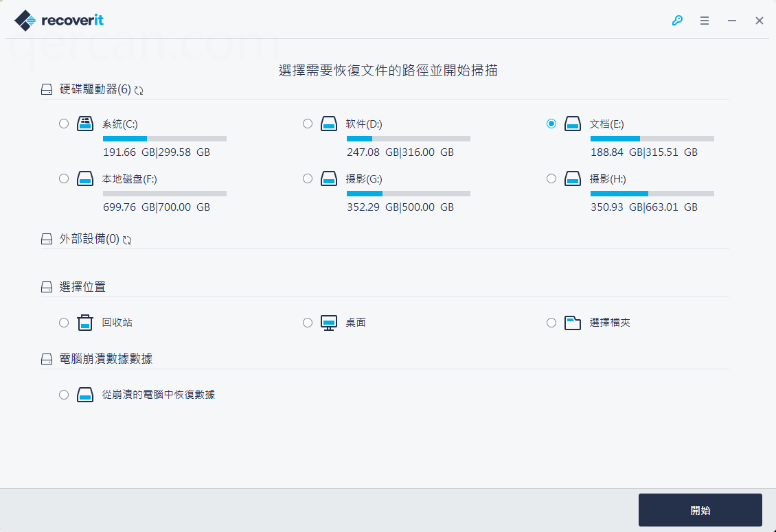This screenshot has width=776, height=532.
Task: Click the 文档(E:) usage bar
Action: [x=652, y=139]
